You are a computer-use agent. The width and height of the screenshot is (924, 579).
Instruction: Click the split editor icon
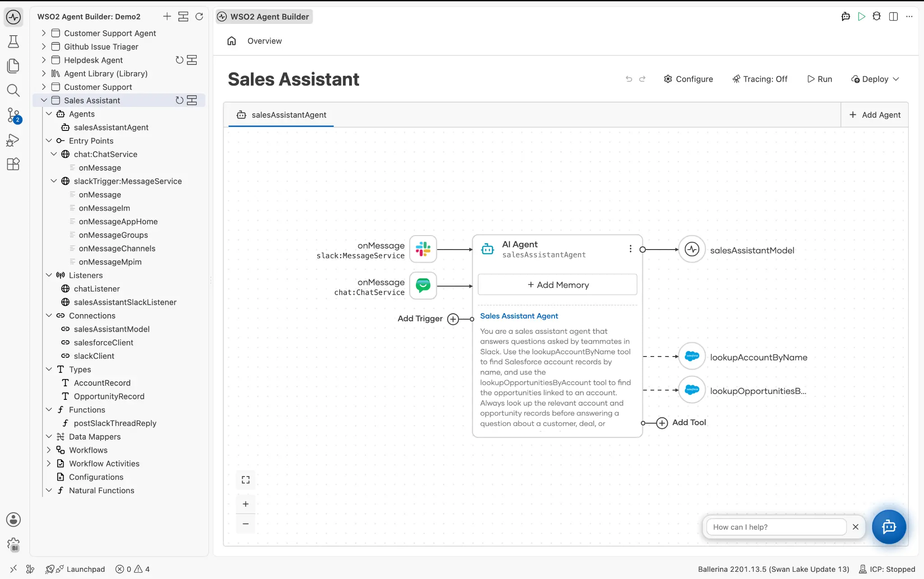pos(893,17)
